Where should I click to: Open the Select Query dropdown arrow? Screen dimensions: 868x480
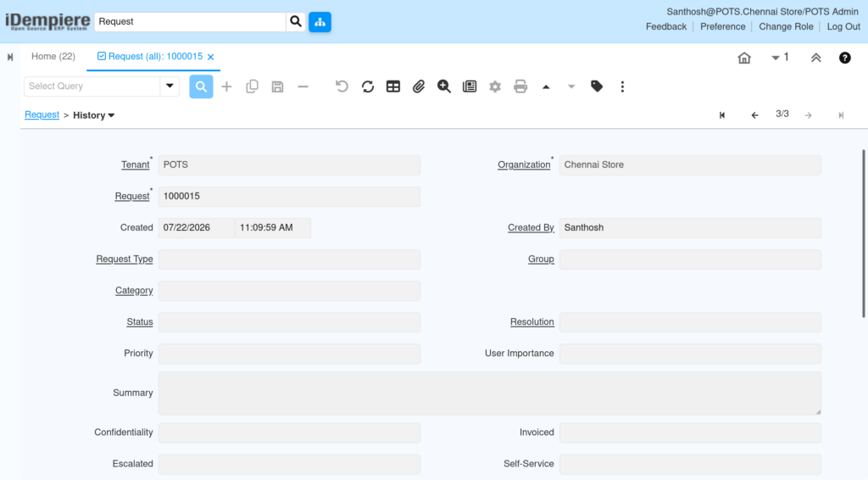pyautogui.click(x=170, y=87)
